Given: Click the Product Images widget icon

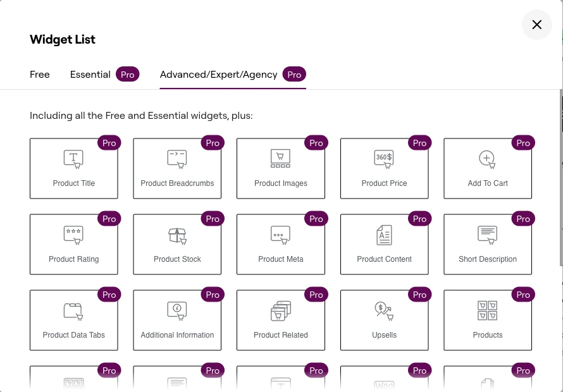Looking at the screenshot, I should [280, 159].
